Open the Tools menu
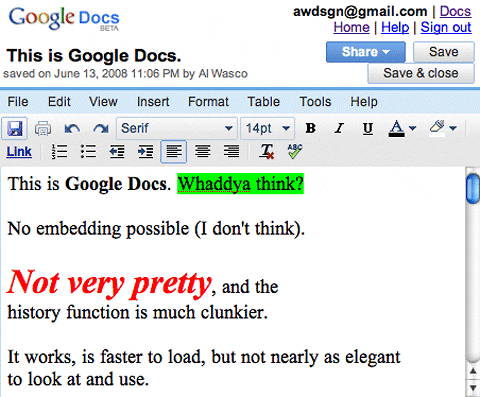 [x=315, y=102]
